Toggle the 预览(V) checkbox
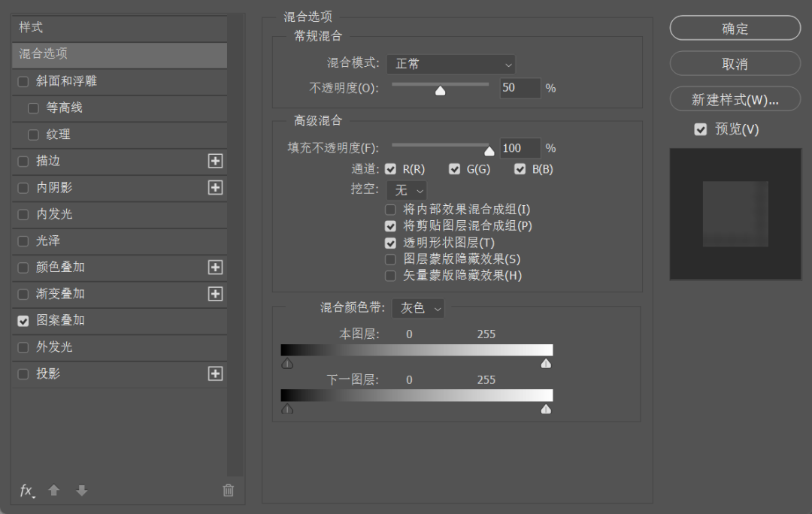This screenshot has height=514, width=812. [700, 129]
